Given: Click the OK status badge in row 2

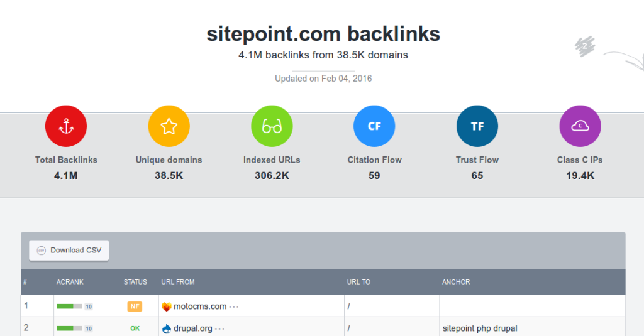Looking at the screenshot, I should [135, 328].
